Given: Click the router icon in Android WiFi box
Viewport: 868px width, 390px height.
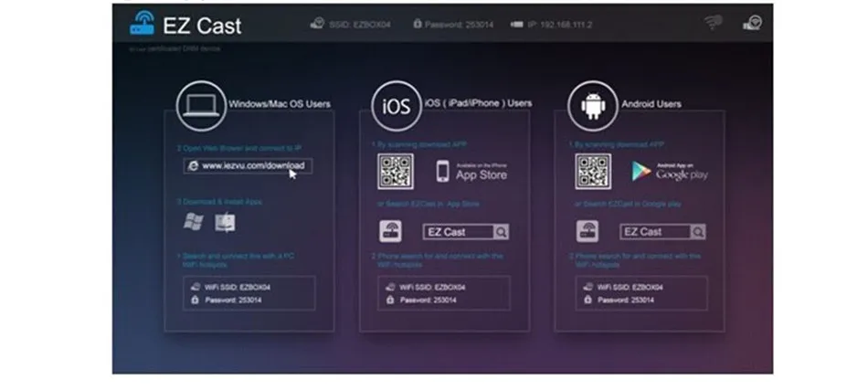Looking at the screenshot, I should [587, 287].
